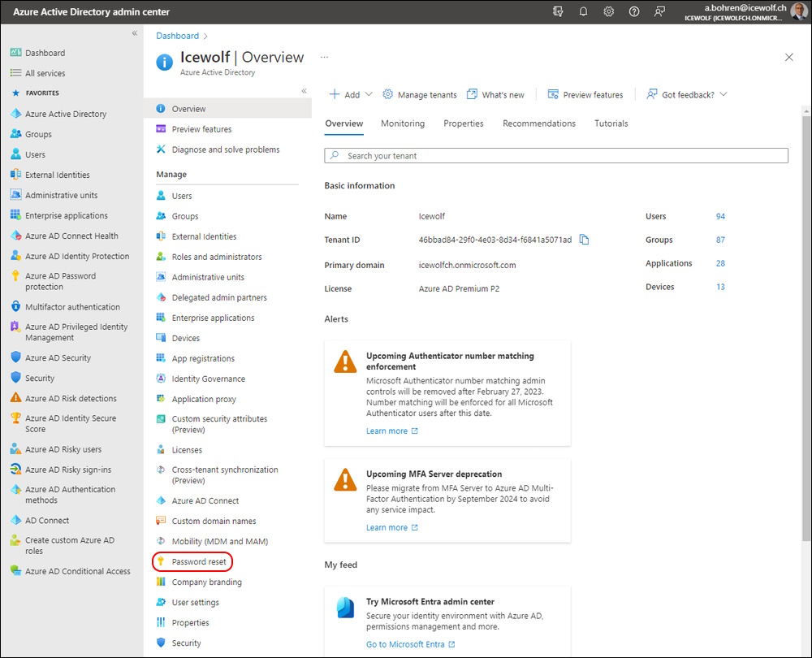Click Manage tenants button
Screen dimensions: 812x658
[x=420, y=95]
